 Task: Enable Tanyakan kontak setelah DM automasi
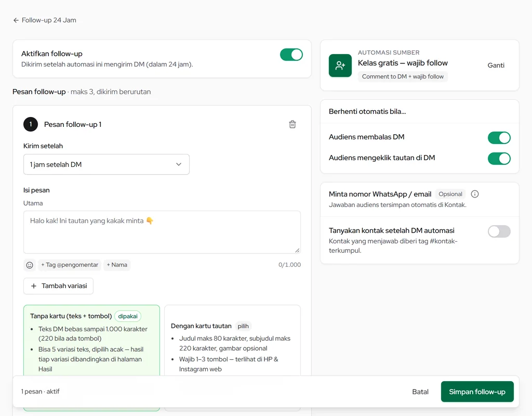tap(499, 231)
